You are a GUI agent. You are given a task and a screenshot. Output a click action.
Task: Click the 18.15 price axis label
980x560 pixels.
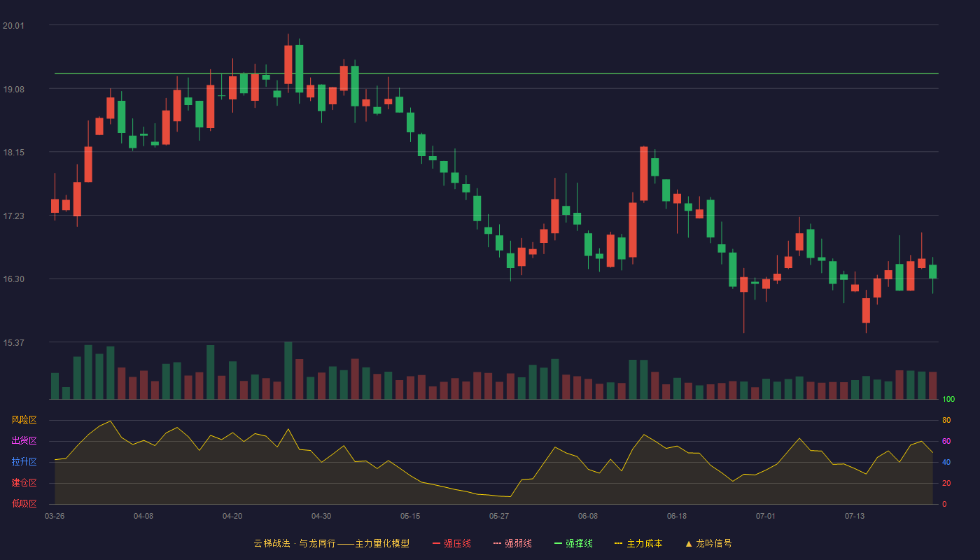13,153
